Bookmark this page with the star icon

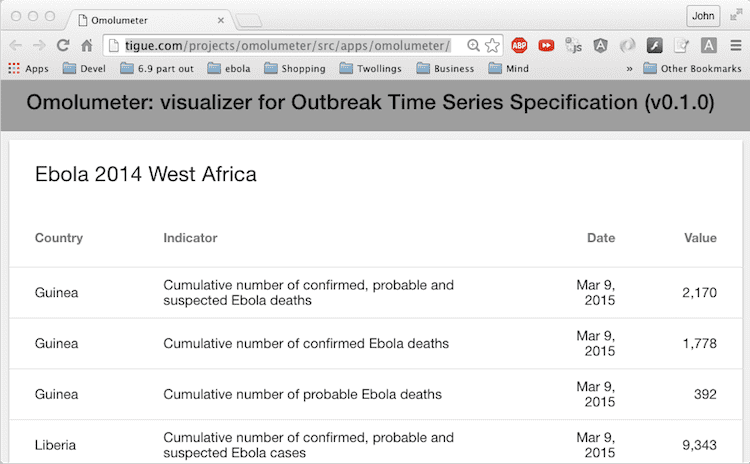[x=492, y=45]
